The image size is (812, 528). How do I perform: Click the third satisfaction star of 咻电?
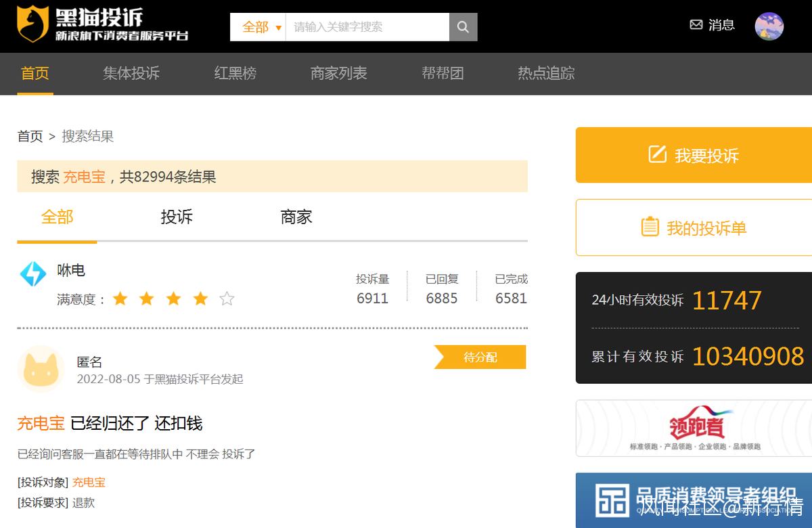tap(174, 299)
